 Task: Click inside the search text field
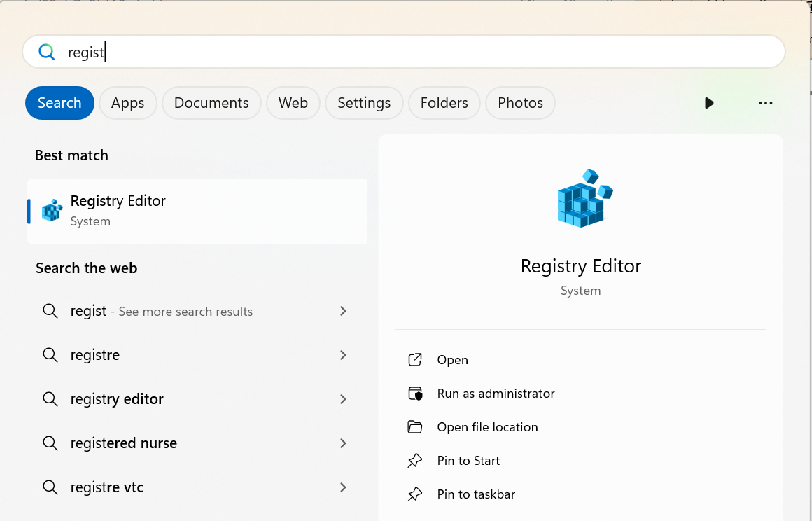(420, 52)
